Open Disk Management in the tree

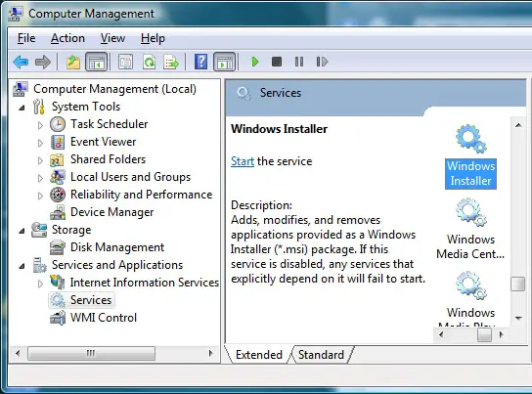117,247
